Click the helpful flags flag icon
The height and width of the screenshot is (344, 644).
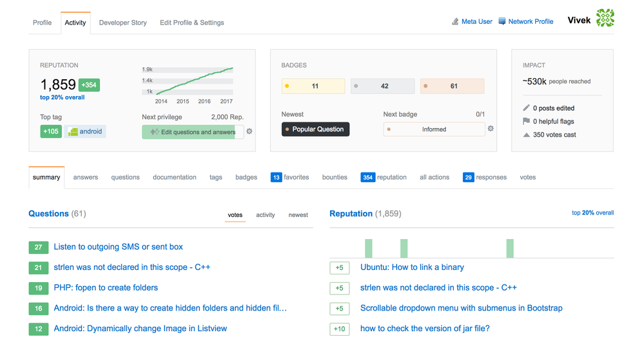[527, 121]
